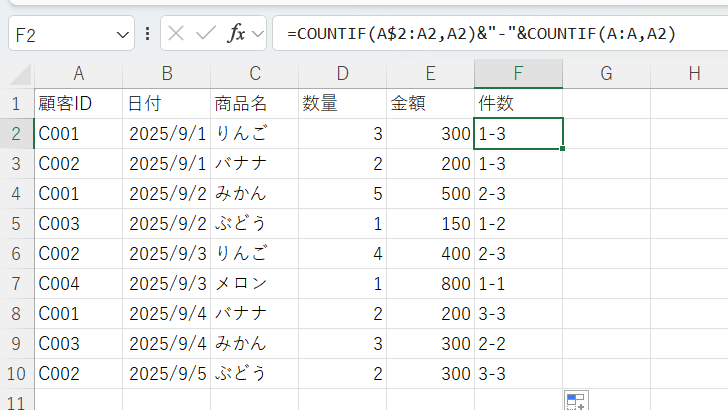Click the 商品名 header cell

(x=254, y=104)
